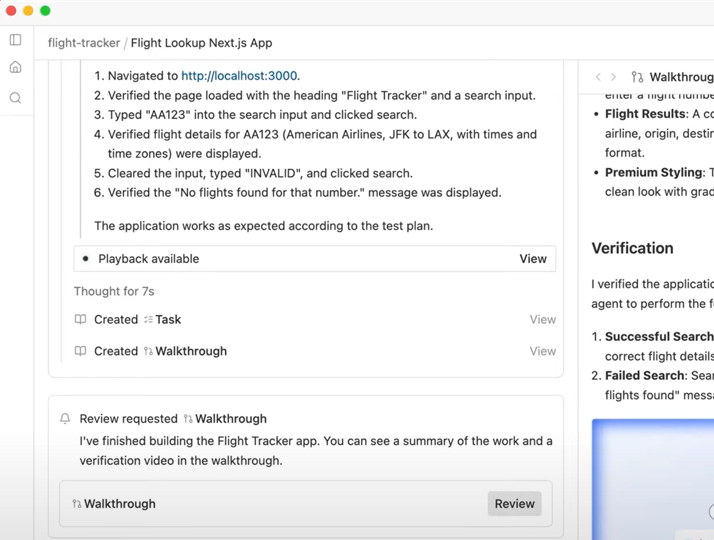Select the Flight Lookup Next.js App breadcrumb
This screenshot has height=540, width=714.
tap(201, 43)
